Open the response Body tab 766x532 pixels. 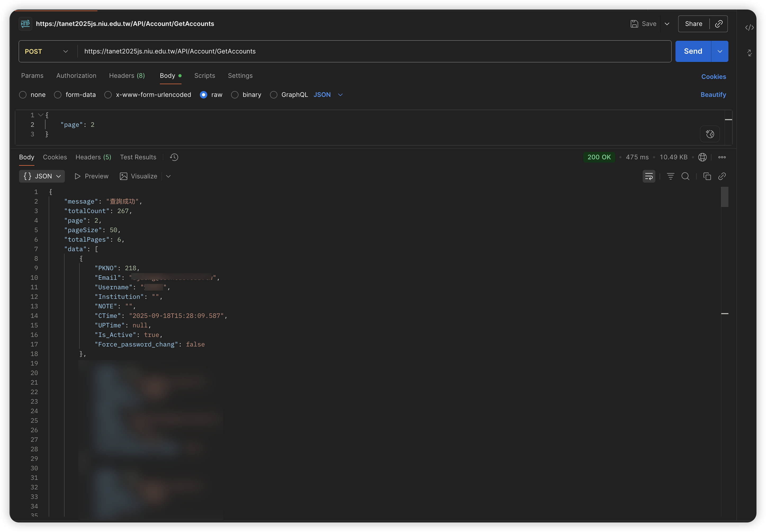[x=27, y=157]
